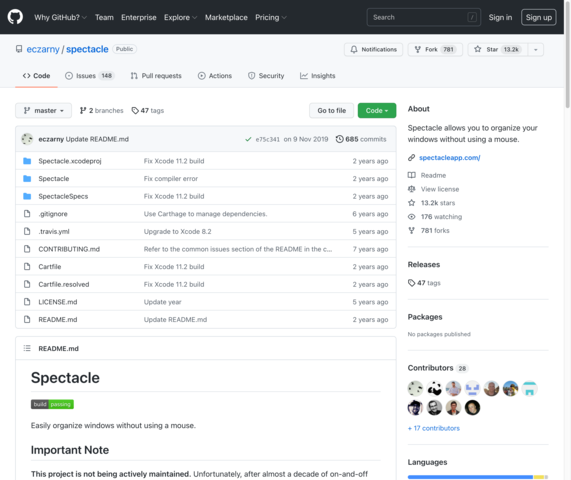Click the Fork repository icon

(x=418, y=49)
